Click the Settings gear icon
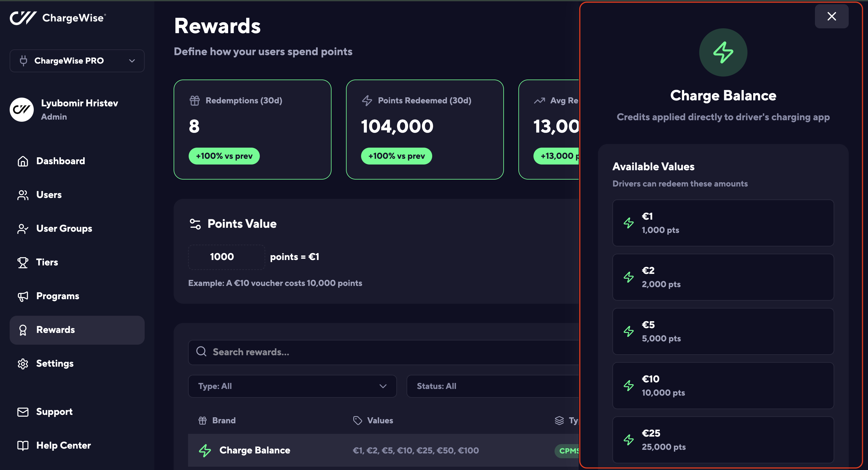 point(23,364)
